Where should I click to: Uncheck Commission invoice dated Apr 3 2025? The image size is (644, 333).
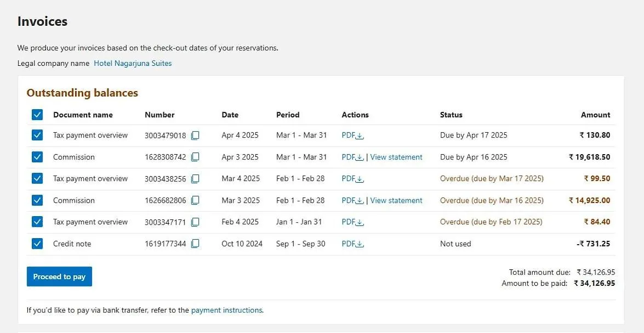tap(37, 157)
